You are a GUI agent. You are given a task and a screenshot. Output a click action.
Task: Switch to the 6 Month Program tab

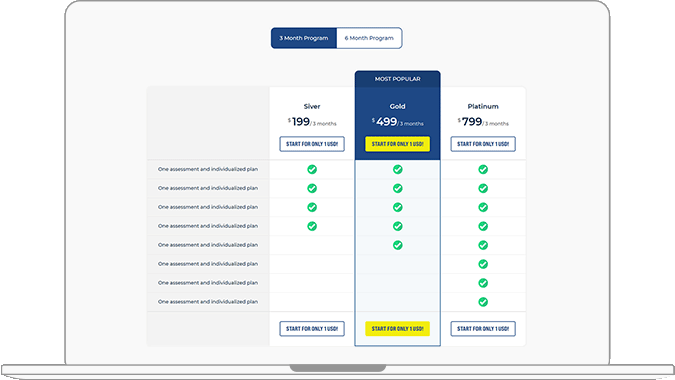coord(369,38)
